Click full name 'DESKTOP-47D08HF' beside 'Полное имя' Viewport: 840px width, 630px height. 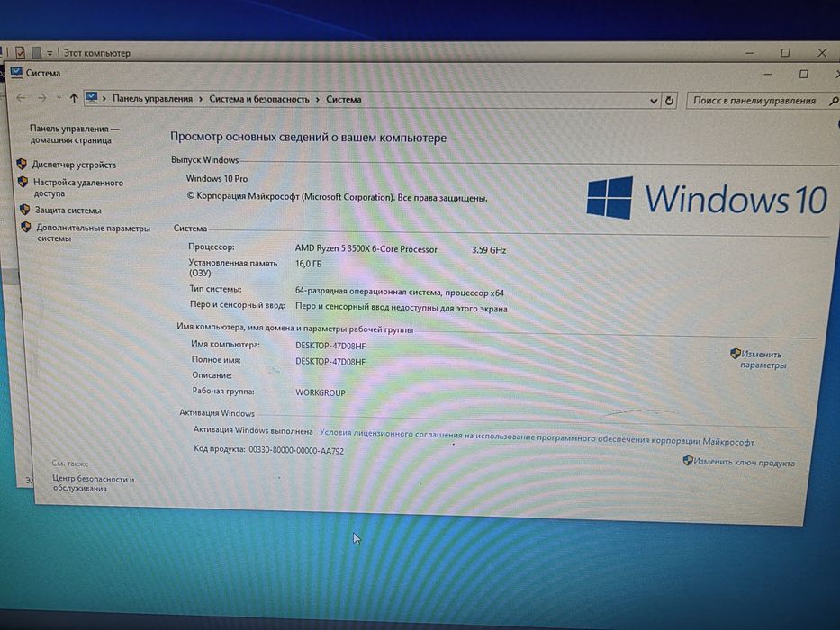tap(330, 362)
